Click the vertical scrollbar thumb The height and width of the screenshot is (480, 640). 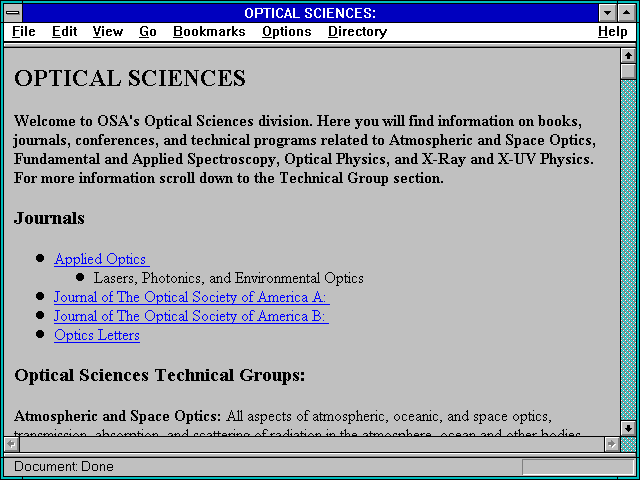click(628, 71)
